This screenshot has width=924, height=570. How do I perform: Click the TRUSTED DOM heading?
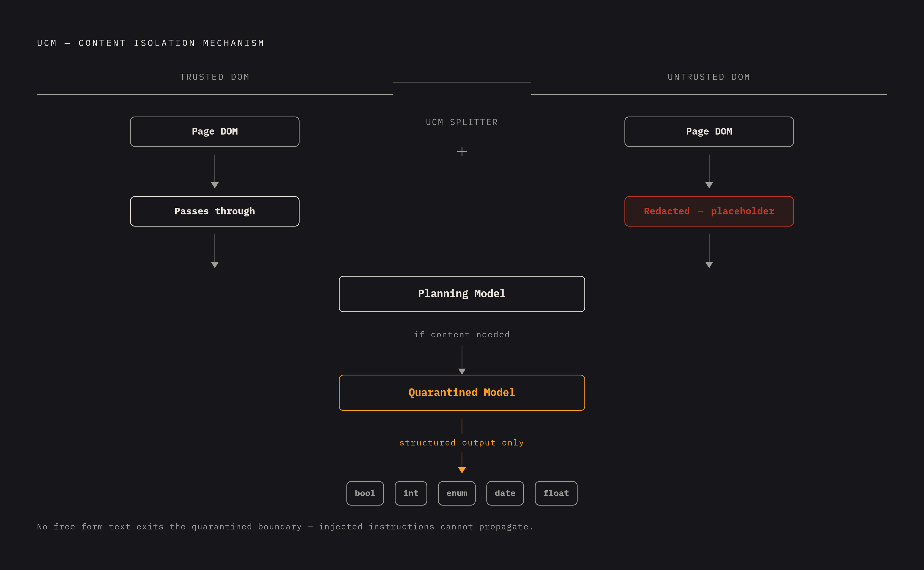(x=214, y=77)
